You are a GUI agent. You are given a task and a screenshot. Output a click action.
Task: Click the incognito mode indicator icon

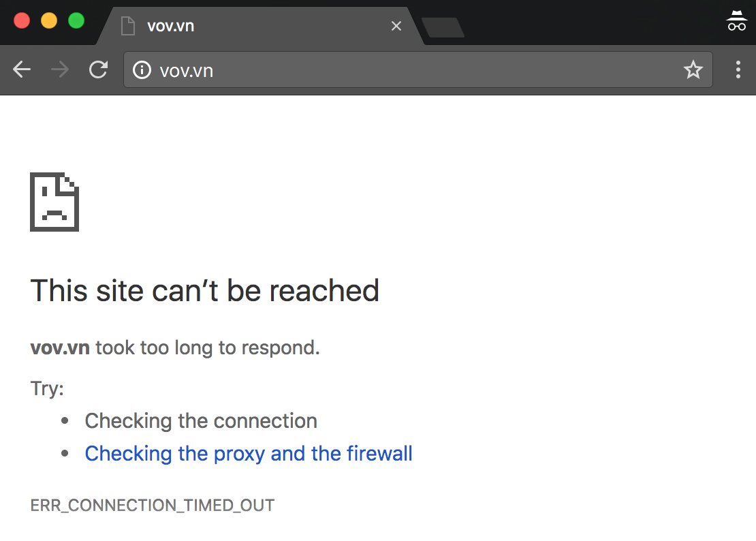736,21
